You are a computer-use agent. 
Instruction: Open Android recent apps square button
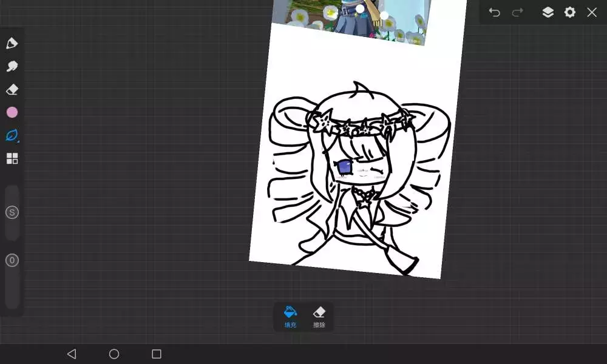[157, 354]
